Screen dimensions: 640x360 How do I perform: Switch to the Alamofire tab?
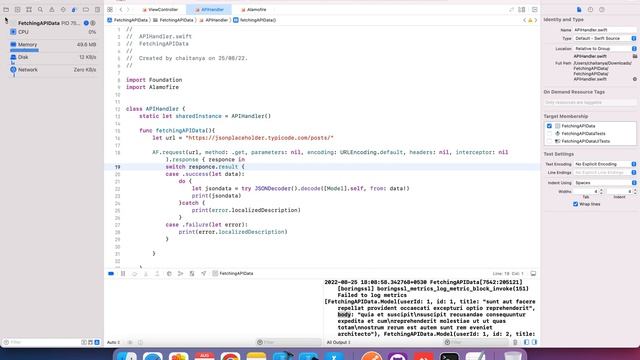[x=254, y=9]
